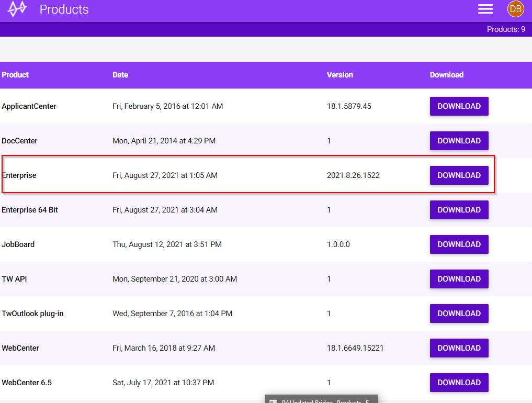Download the DocCenter product
The height and width of the screenshot is (403, 532).
(x=459, y=141)
